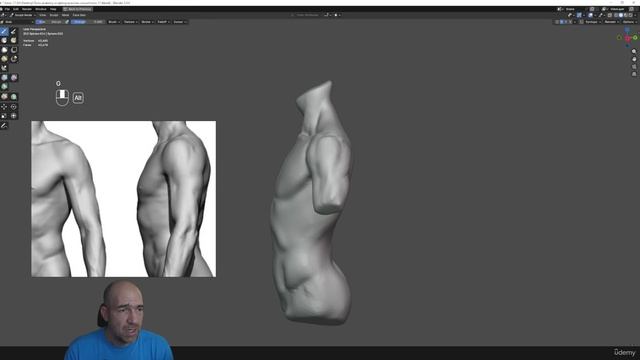Toggle viewport overlays
Image resolution: width=640 pixels, height=360 pixels.
coord(591,15)
